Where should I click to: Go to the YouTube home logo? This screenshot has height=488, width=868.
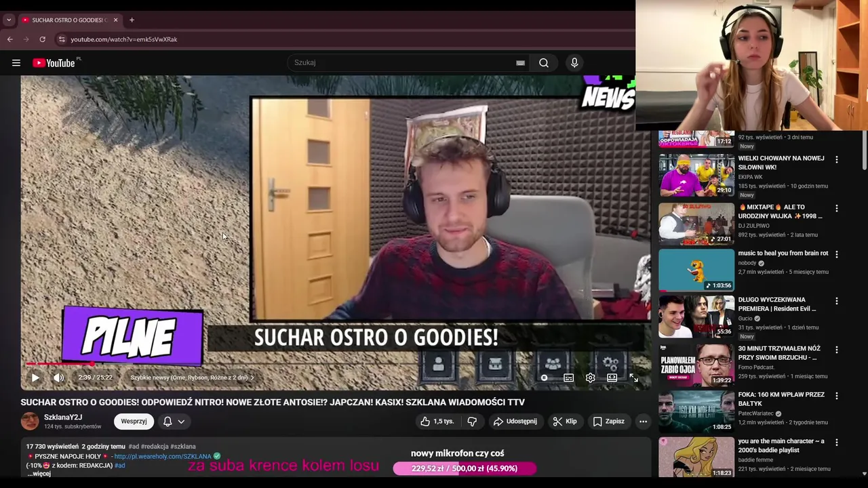click(54, 63)
